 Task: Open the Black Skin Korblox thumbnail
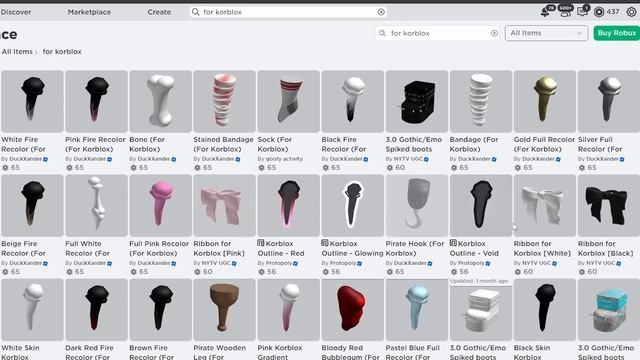coord(545,310)
